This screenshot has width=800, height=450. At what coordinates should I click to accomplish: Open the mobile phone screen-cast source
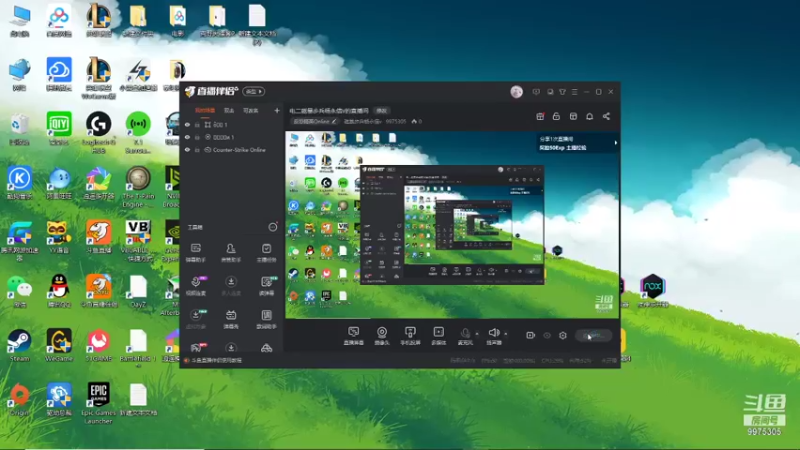tap(410, 336)
